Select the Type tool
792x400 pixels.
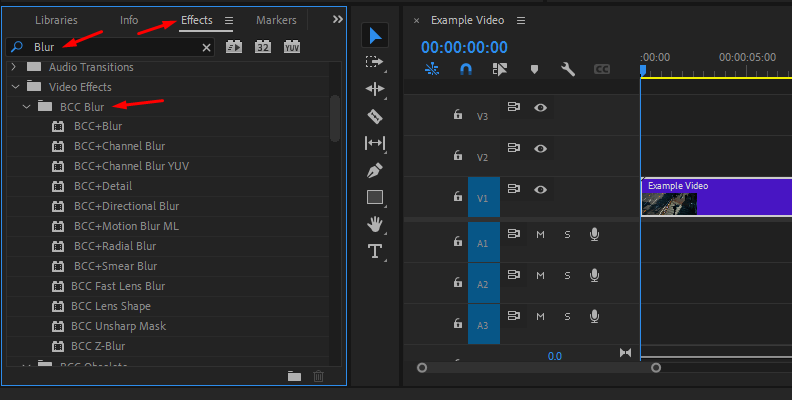pos(375,251)
